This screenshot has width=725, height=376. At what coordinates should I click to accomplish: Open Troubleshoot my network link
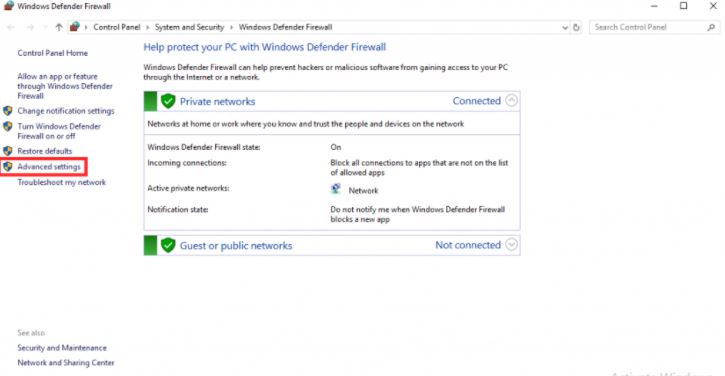coord(61,182)
